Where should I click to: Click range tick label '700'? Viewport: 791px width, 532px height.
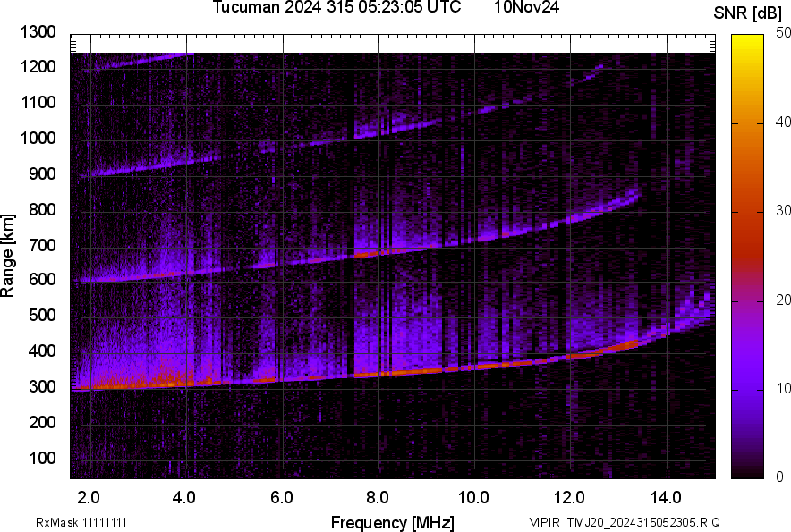pyautogui.click(x=42, y=245)
